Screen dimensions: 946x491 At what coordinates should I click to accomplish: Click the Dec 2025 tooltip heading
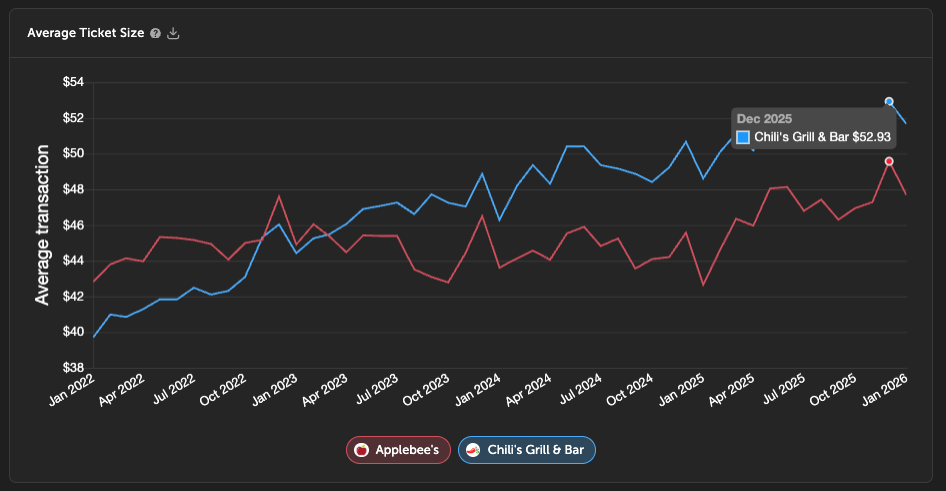[x=764, y=119]
